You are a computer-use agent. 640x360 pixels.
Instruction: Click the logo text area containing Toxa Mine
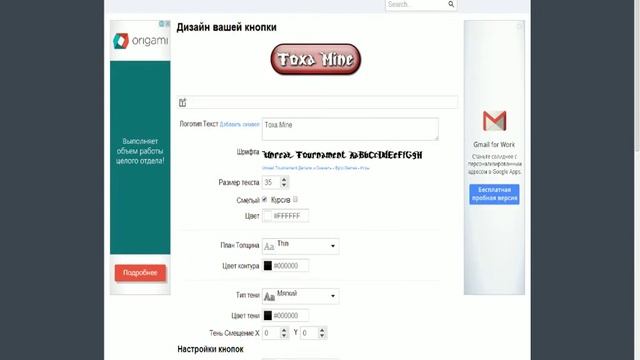click(350, 129)
